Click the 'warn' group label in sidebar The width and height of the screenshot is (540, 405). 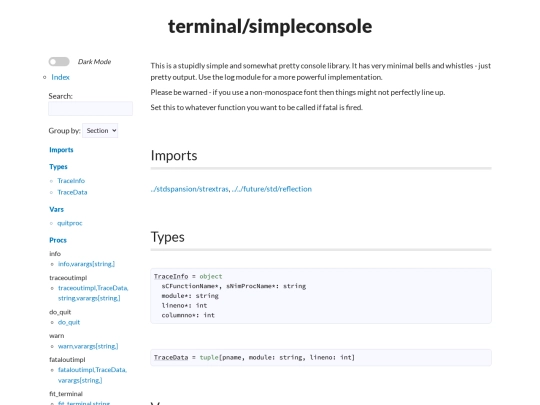[x=56, y=335]
